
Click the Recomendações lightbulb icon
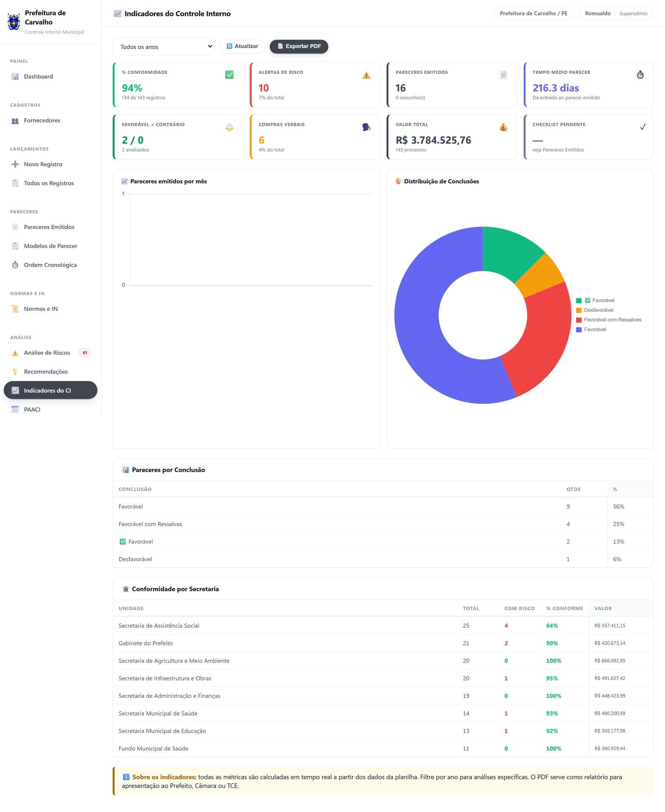[x=15, y=372]
